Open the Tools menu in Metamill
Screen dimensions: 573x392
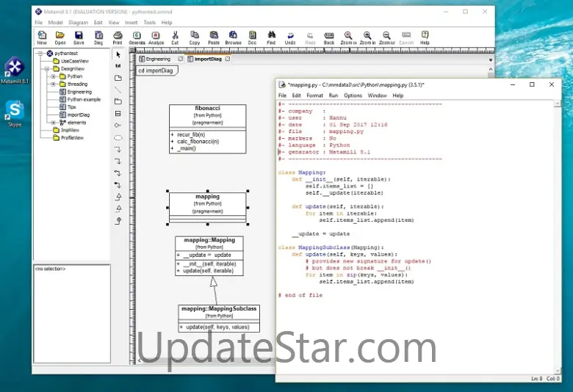click(x=149, y=22)
